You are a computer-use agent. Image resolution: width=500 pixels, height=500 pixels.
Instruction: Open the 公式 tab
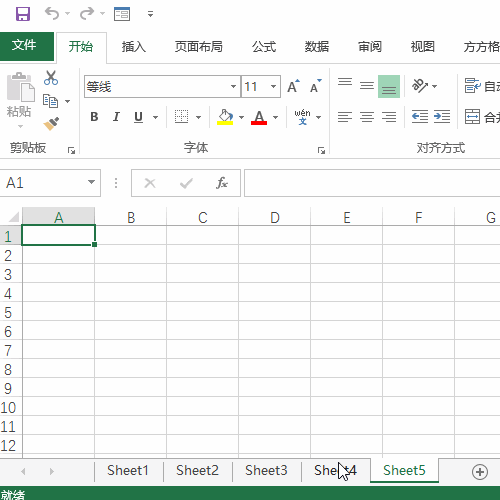pos(264,47)
